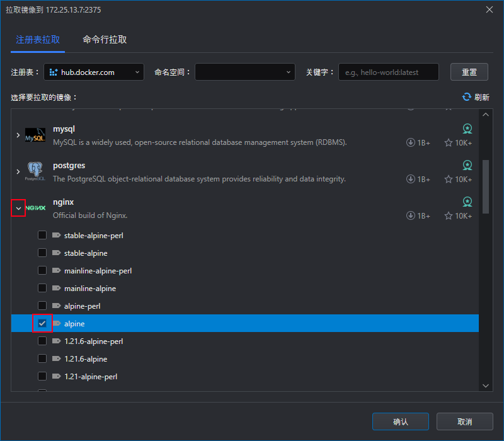Click the official badge icon for postgres

pos(467,165)
